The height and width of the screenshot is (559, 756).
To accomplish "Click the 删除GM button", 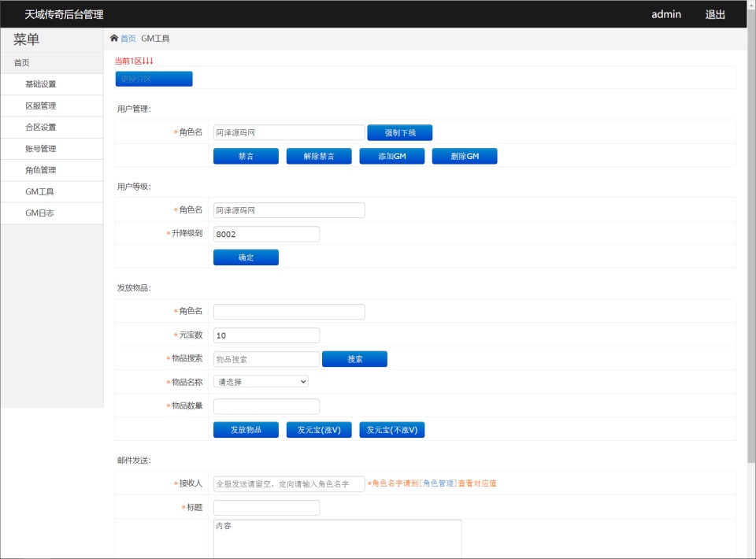I will tap(465, 157).
